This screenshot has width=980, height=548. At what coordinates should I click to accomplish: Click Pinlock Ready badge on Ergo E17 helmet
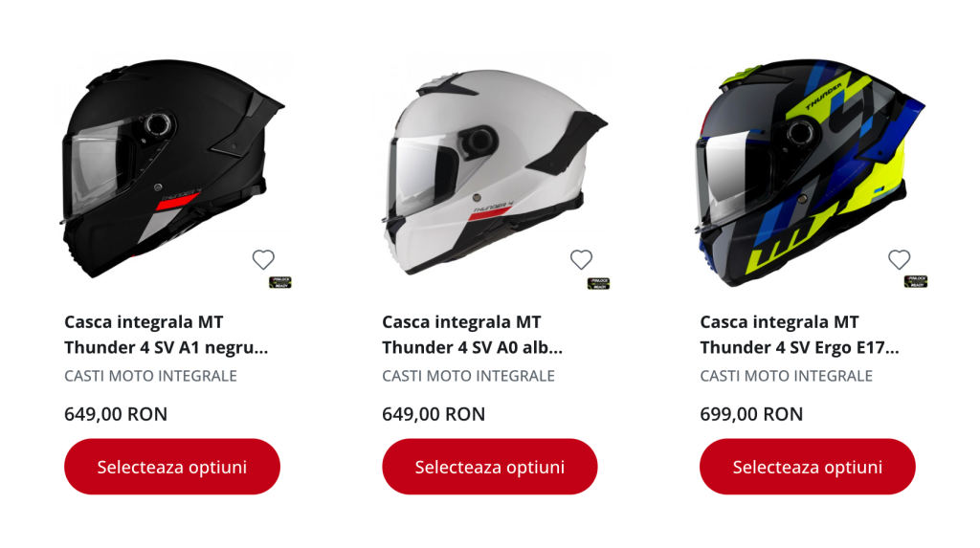pyautogui.click(x=916, y=282)
